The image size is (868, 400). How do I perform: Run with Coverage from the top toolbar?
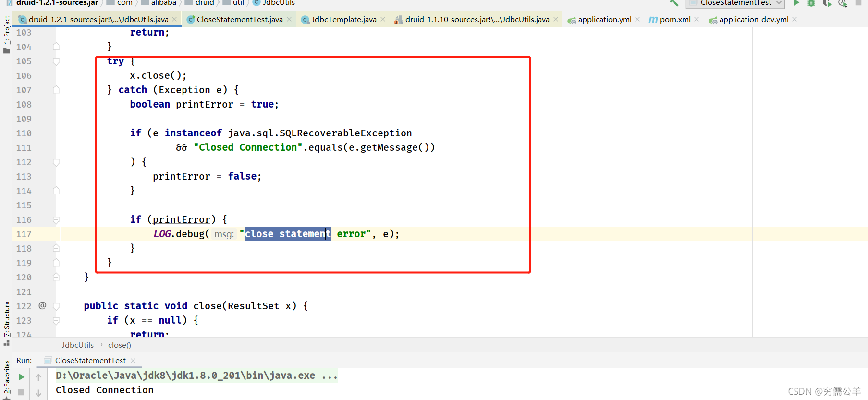[827, 3]
